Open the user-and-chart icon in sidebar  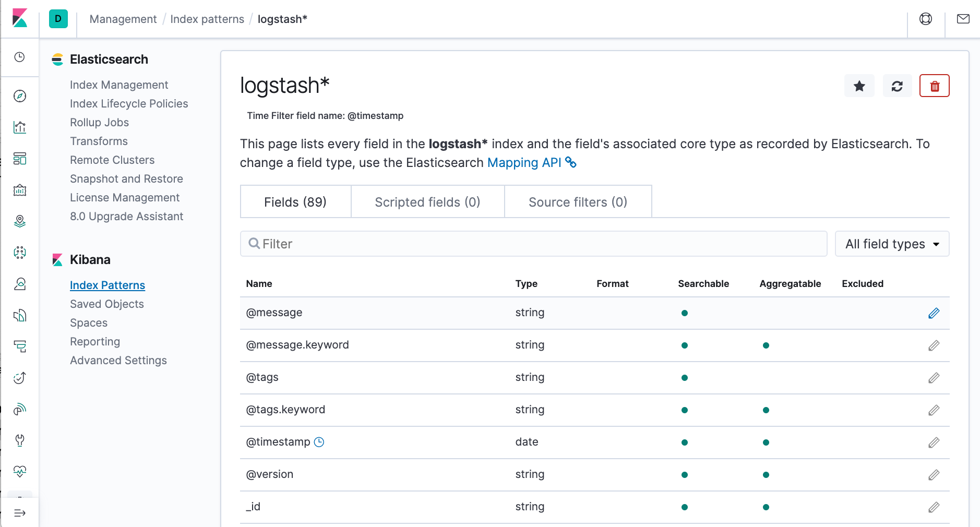coord(20,284)
